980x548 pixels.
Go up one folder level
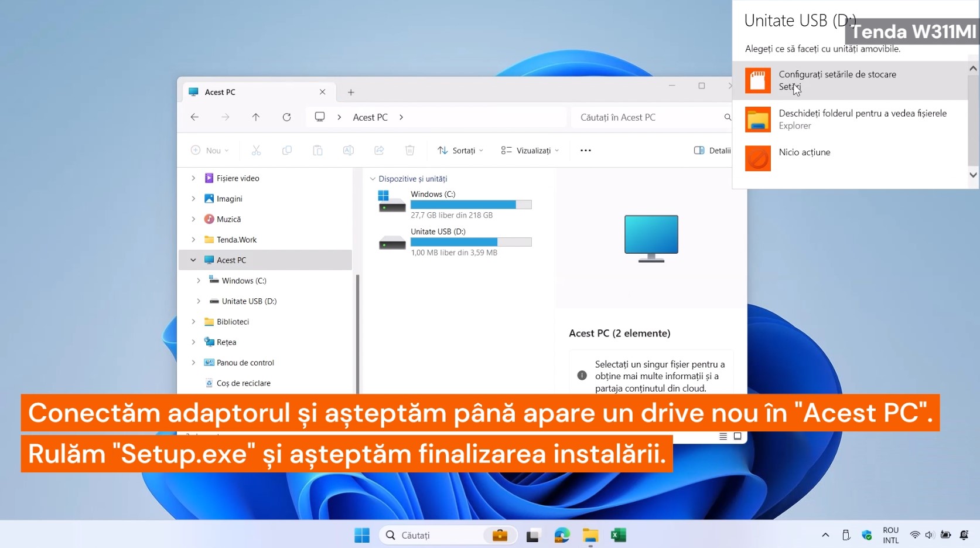click(256, 117)
